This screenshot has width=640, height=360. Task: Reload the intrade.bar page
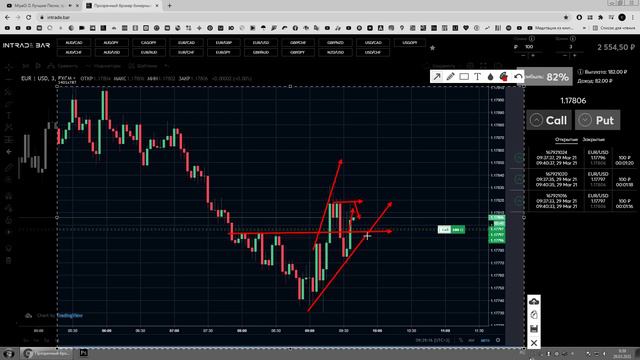pyautogui.click(x=28, y=17)
